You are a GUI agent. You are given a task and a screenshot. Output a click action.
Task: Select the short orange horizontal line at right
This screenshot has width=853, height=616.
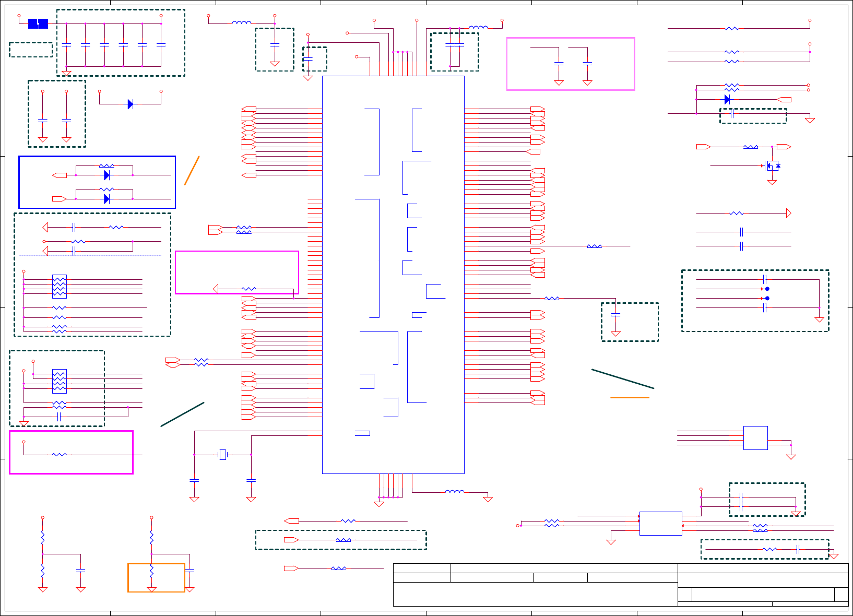(x=630, y=398)
